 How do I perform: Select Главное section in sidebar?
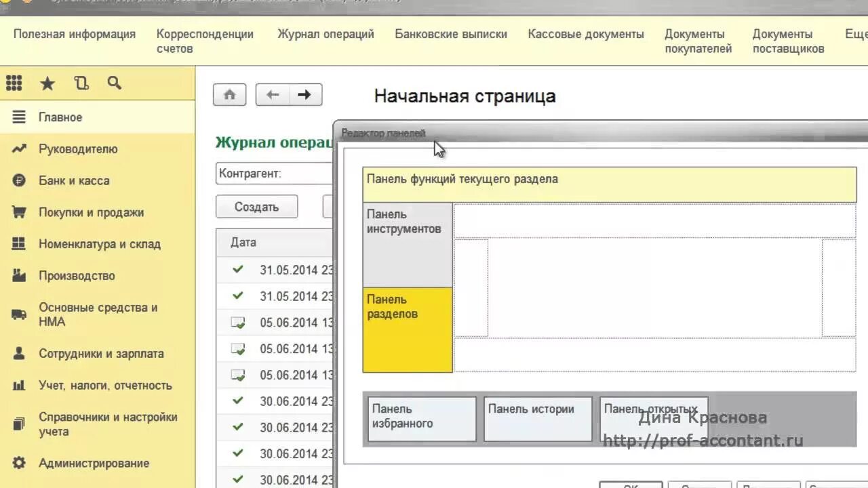click(98, 117)
